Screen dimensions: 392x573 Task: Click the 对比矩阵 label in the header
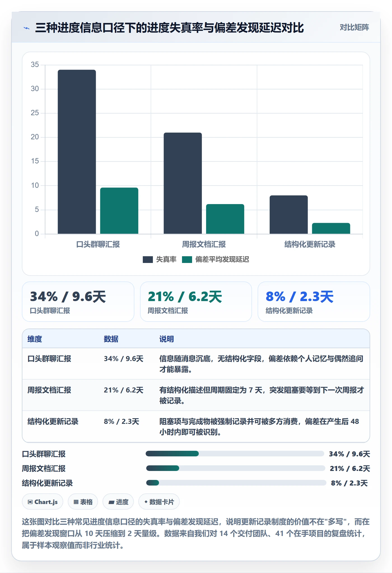[x=354, y=27]
